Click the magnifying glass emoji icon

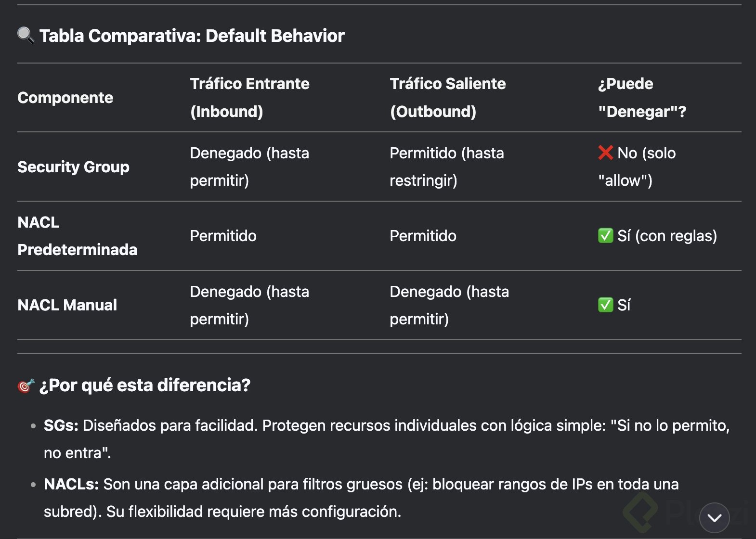pyautogui.click(x=26, y=35)
